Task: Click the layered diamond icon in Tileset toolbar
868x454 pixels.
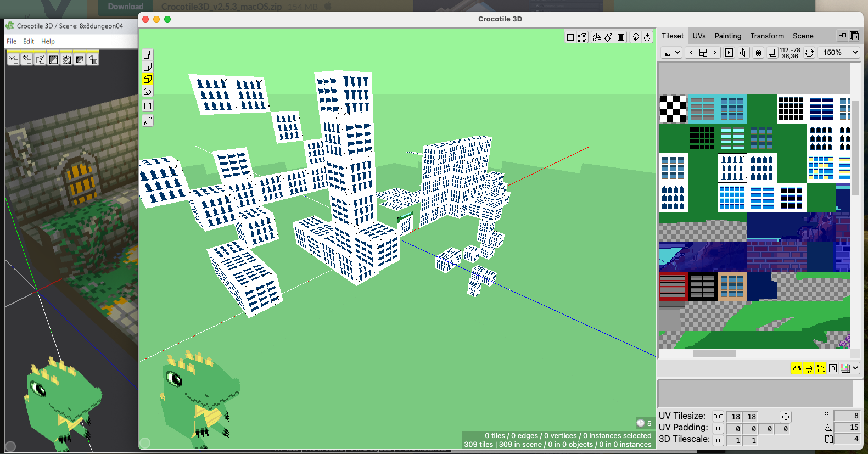Action: point(758,53)
